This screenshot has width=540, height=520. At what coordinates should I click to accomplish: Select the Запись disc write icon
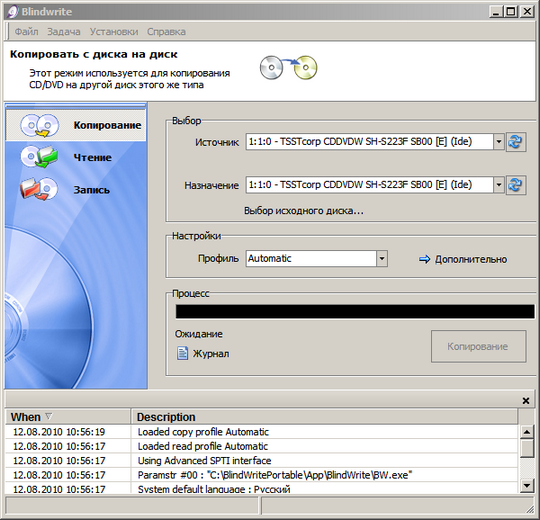point(39,189)
